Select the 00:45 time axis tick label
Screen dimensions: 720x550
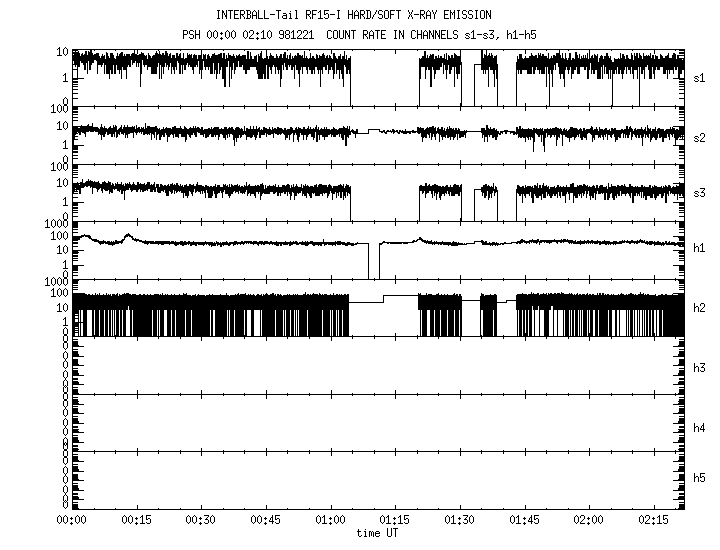[266, 521]
